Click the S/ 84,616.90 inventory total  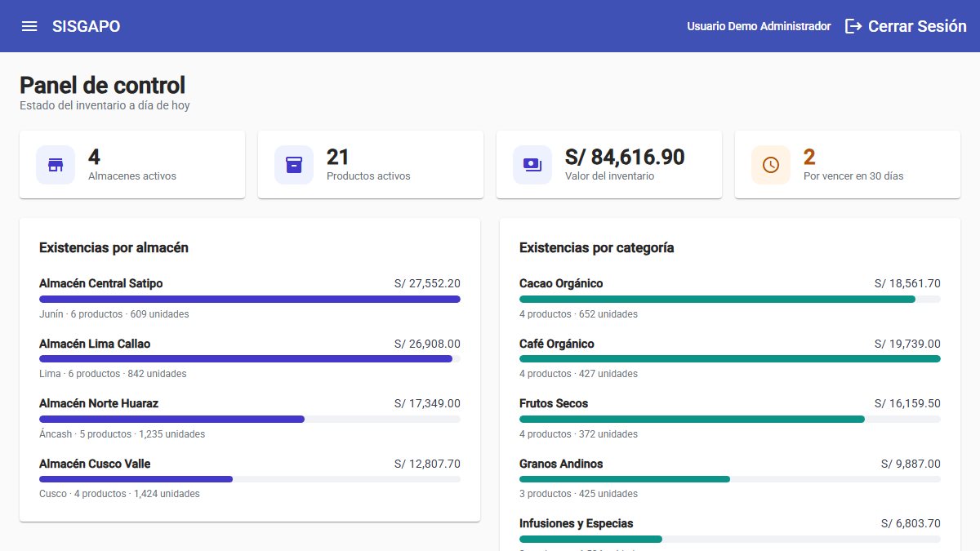(x=625, y=157)
